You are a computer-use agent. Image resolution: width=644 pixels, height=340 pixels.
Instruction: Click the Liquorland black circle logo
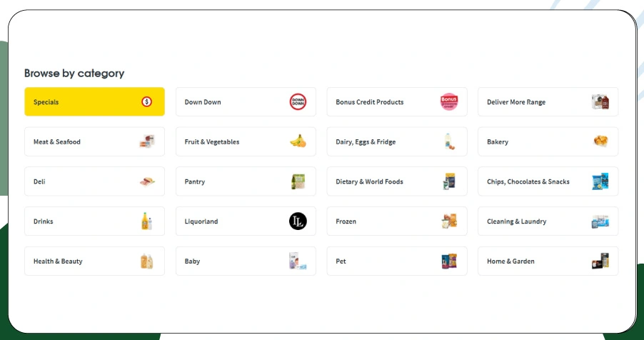point(298,221)
